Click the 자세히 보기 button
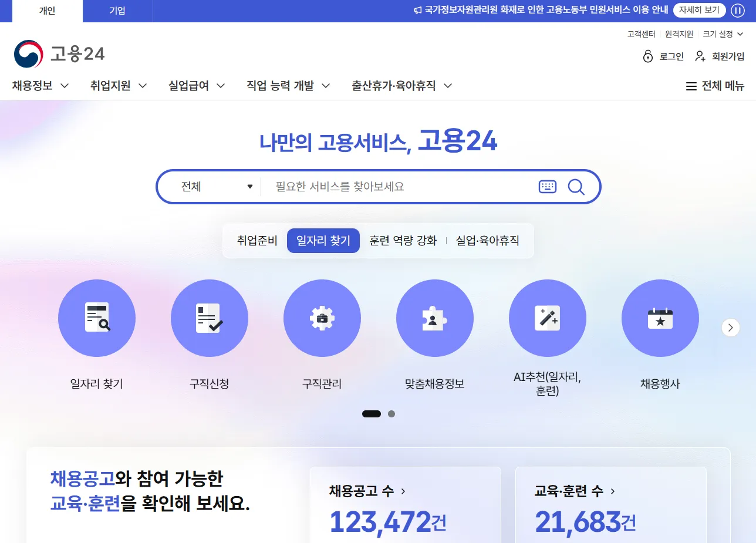 (x=699, y=10)
